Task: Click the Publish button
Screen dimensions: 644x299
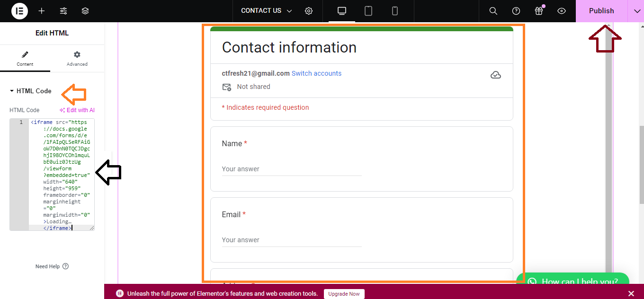Action: 601,11
